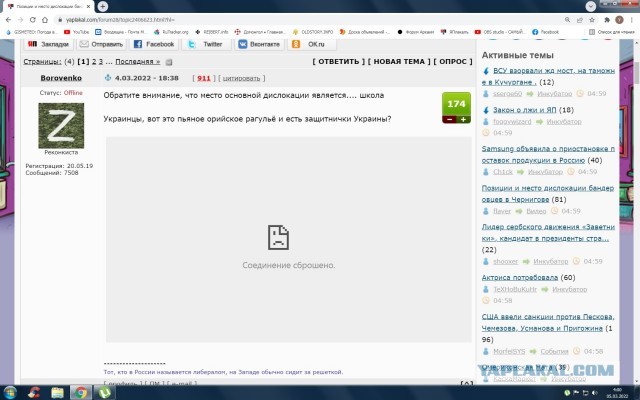Screen dimensions: 640x400
Task: Open the Facebook bookmark in bookmarks bar
Action: point(546,32)
